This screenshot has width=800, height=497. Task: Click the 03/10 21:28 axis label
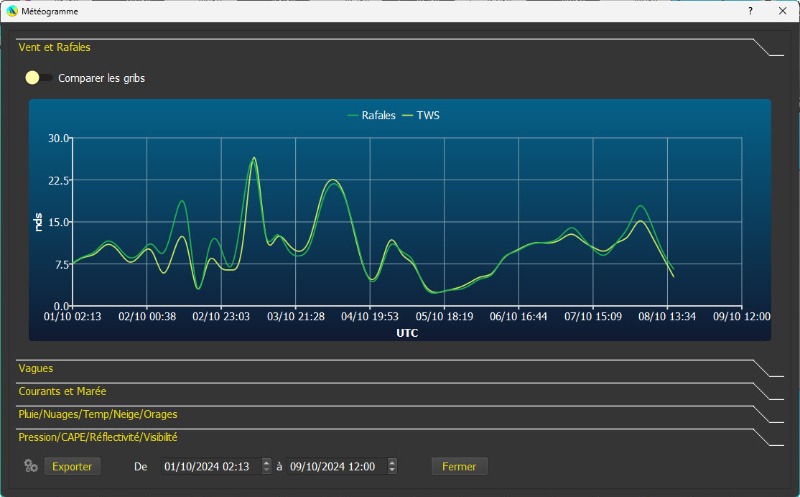tap(296, 316)
